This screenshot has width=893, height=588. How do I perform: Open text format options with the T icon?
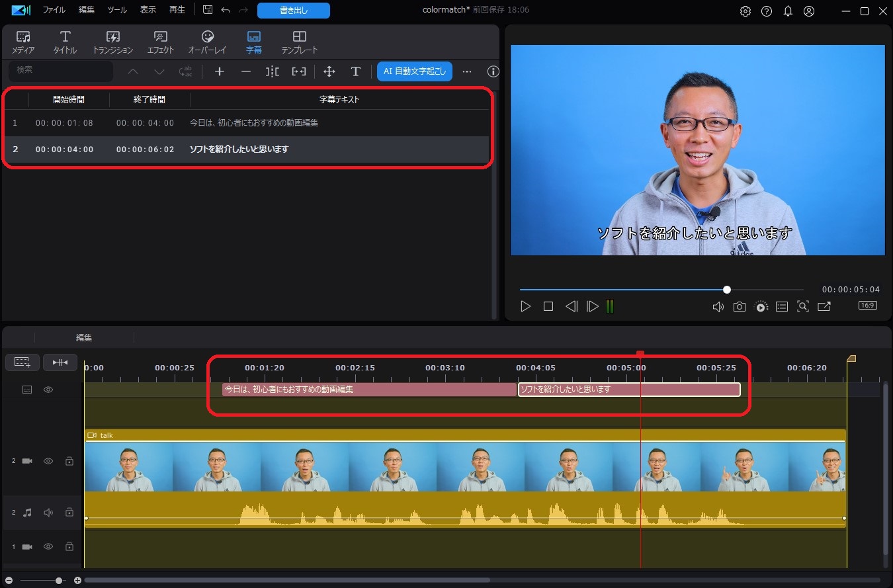coord(355,71)
